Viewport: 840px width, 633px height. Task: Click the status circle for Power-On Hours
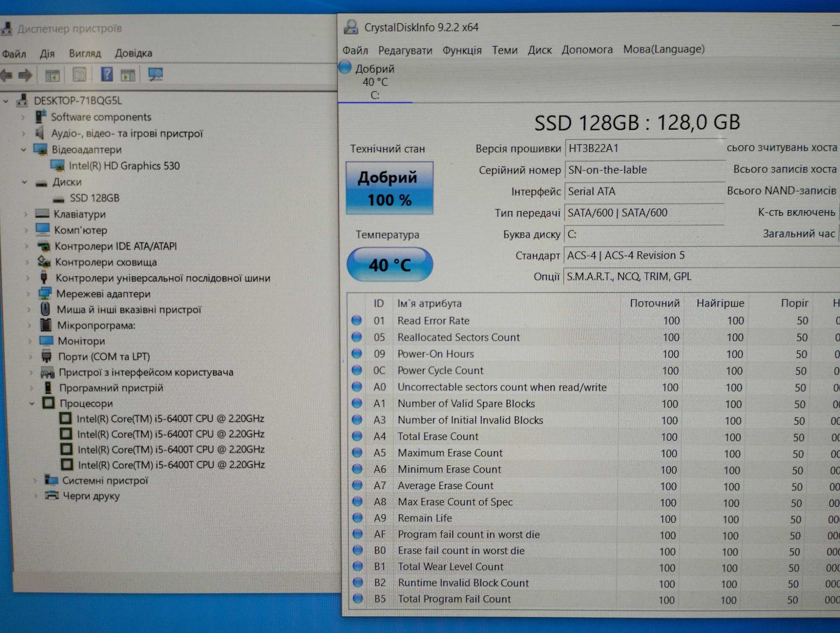tap(357, 353)
